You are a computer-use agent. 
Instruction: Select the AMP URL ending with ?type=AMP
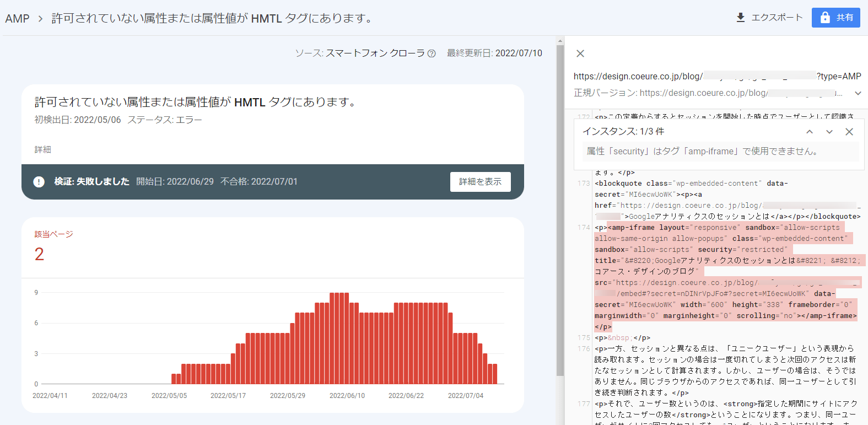717,76
